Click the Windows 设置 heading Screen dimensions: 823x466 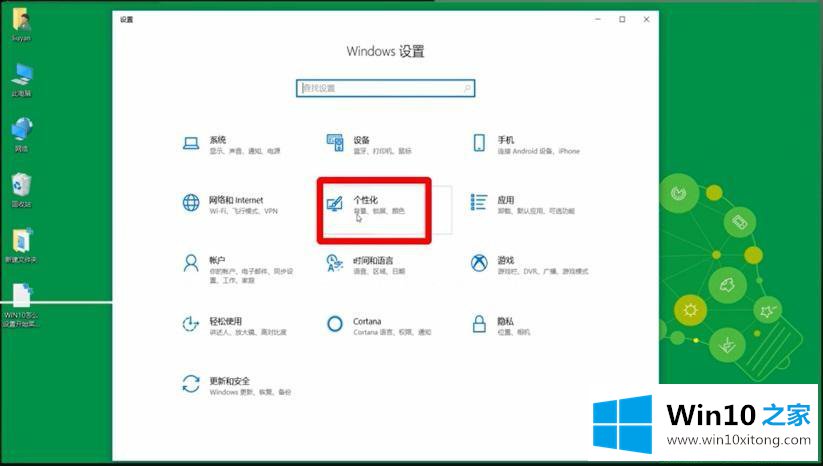click(386, 51)
